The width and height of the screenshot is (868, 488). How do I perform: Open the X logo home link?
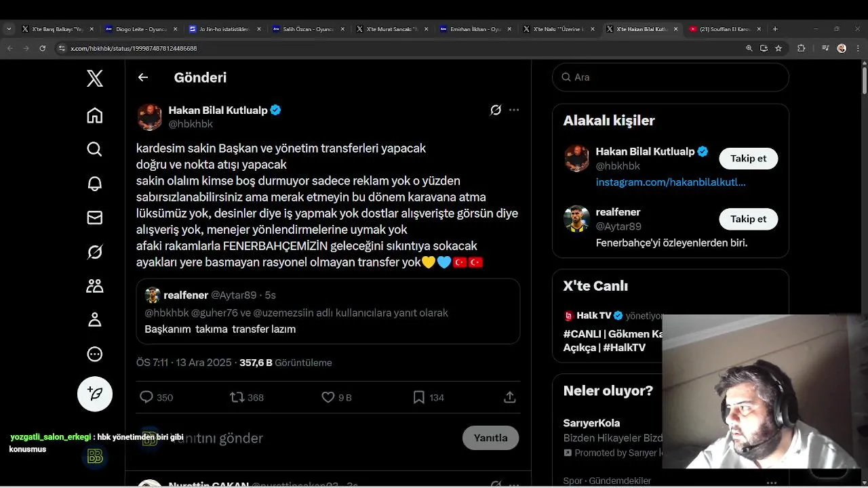[x=95, y=79]
